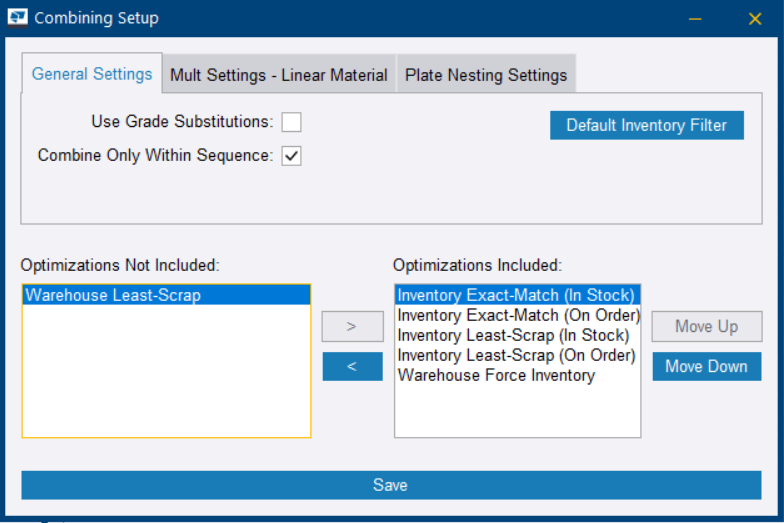Uncheck Combine Only Within Sequence
Screen dimensions: 784x523
(x=291, y=156)
